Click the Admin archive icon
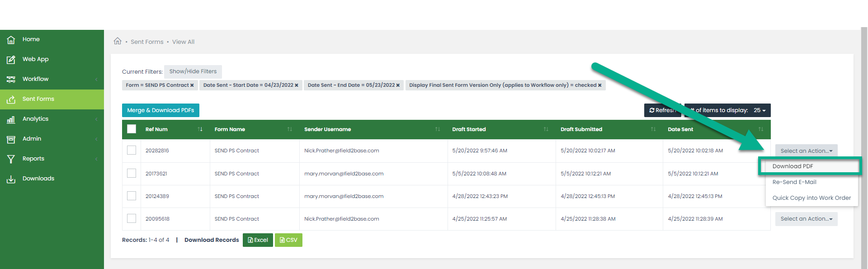 (x=11, y=139)
